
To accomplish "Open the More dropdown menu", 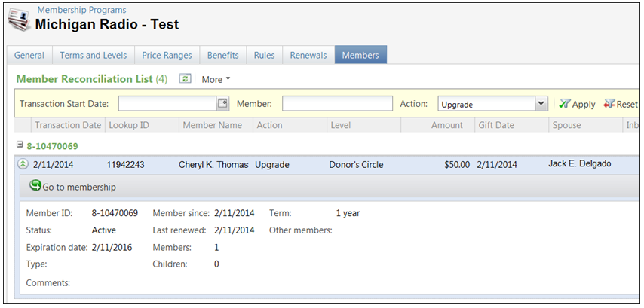I will 216,80.
